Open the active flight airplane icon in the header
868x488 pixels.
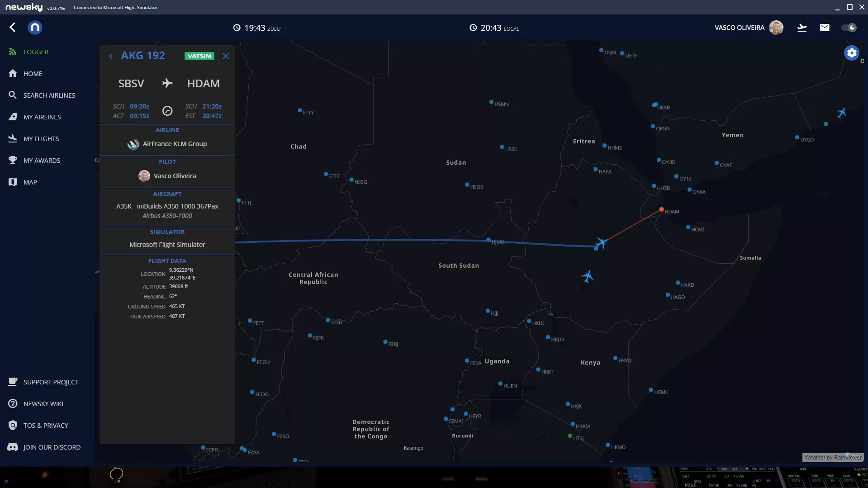click(802, 28)
